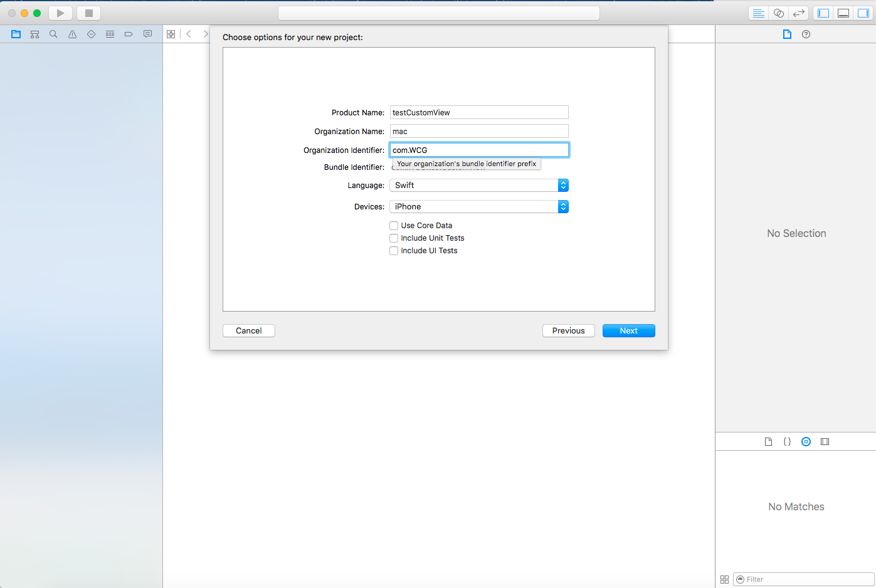876x588 pixels.
Task: Show the File inspector
Action: [788, 34]
